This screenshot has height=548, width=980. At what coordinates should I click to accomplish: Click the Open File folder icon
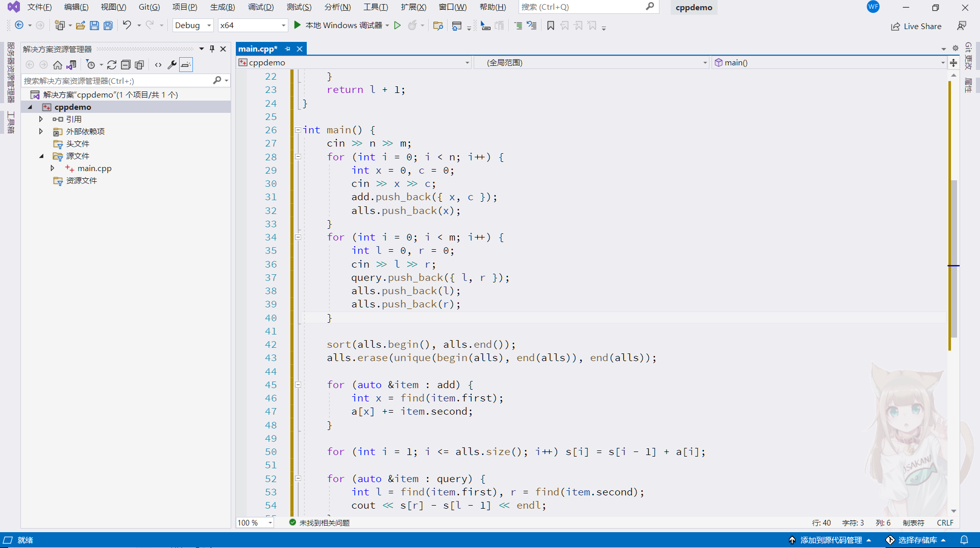pos(80,26)
